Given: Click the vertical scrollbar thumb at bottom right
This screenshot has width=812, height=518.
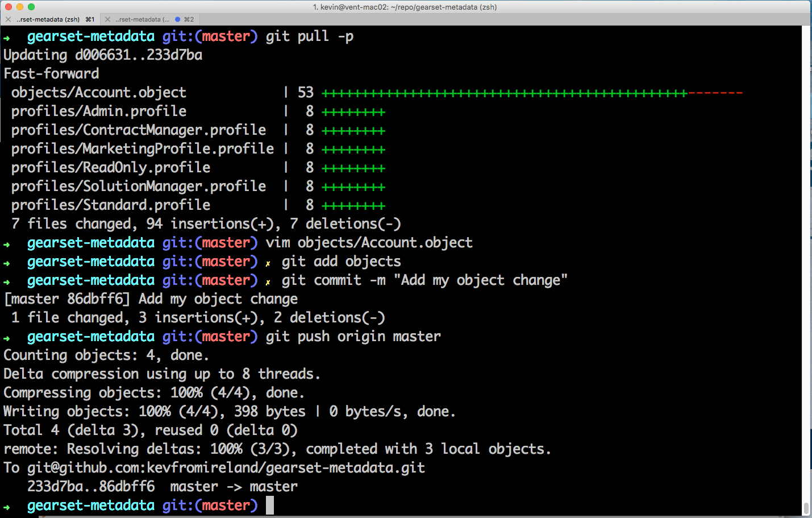Looking at the screenshot, I should 806,508.
